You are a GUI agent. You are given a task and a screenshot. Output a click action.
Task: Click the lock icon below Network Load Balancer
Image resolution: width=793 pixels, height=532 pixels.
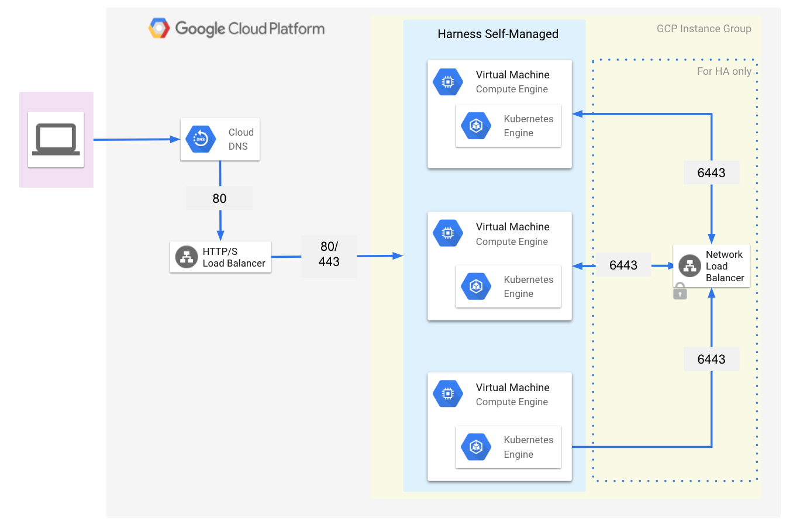pyautogui.click(x=680, y=291)
